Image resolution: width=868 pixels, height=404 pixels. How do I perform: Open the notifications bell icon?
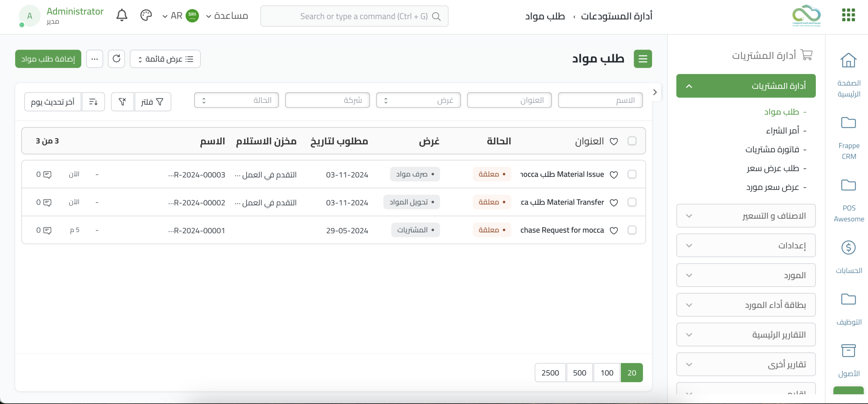[x=122, y=16]
